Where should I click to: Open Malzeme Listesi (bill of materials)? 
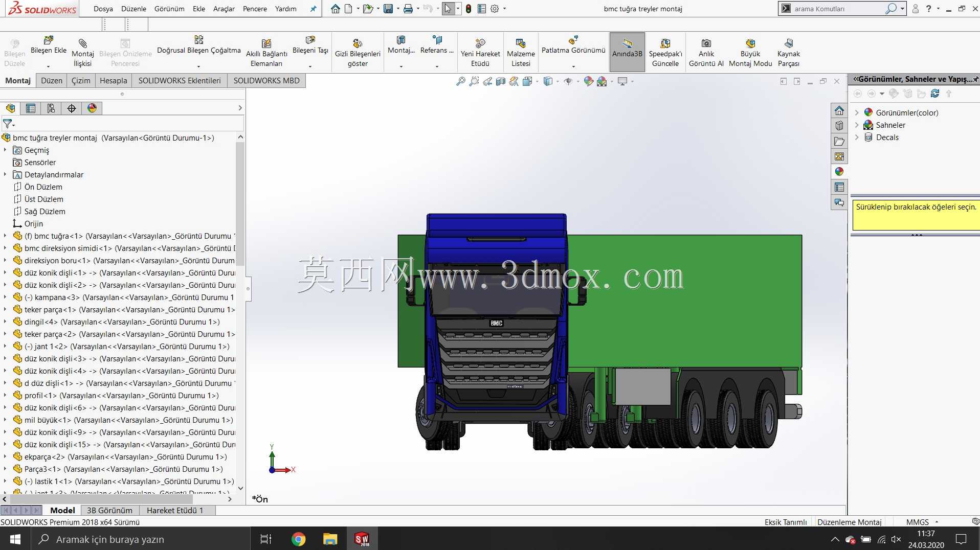click(x=521, y=52)
